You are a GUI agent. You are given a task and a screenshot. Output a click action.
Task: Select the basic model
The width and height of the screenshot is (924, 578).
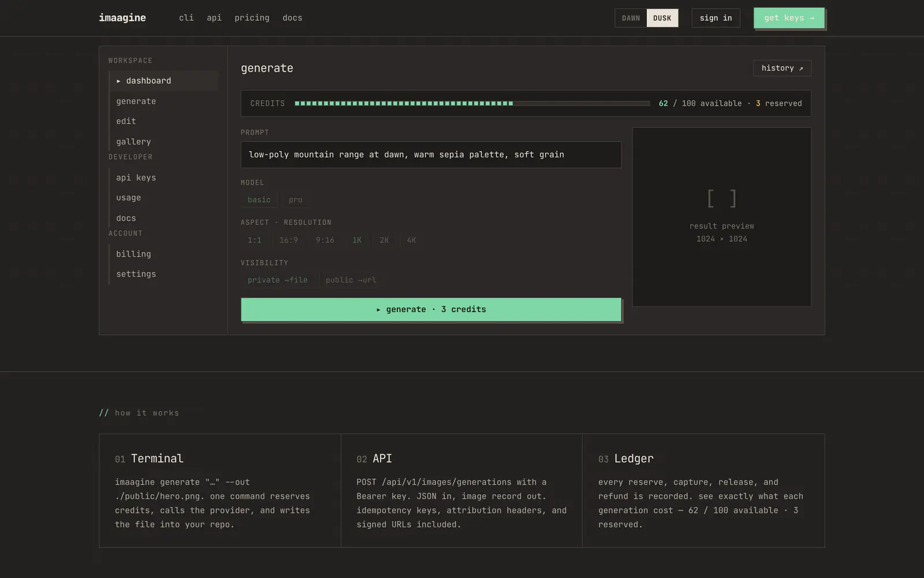coord(259,200)
